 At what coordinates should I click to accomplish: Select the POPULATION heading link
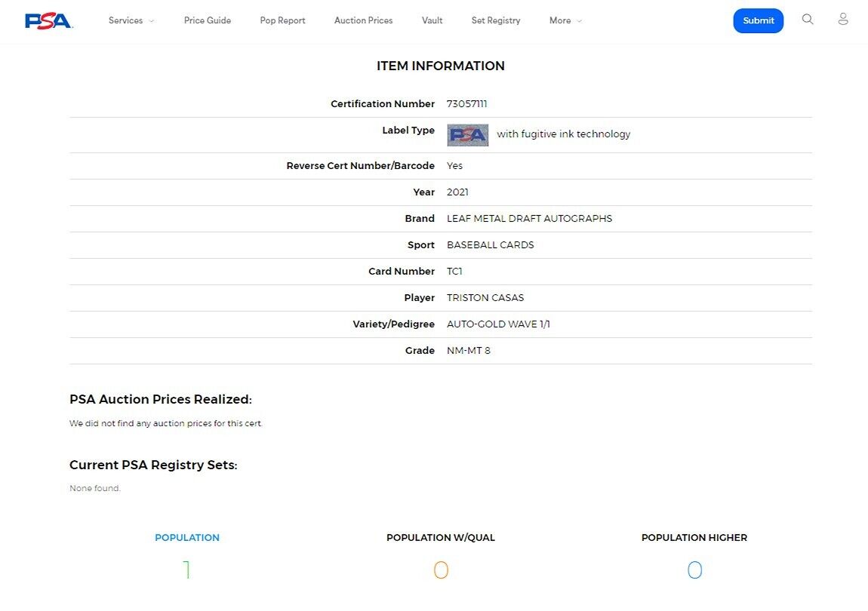pyautogui.click(x=186, y=538)
